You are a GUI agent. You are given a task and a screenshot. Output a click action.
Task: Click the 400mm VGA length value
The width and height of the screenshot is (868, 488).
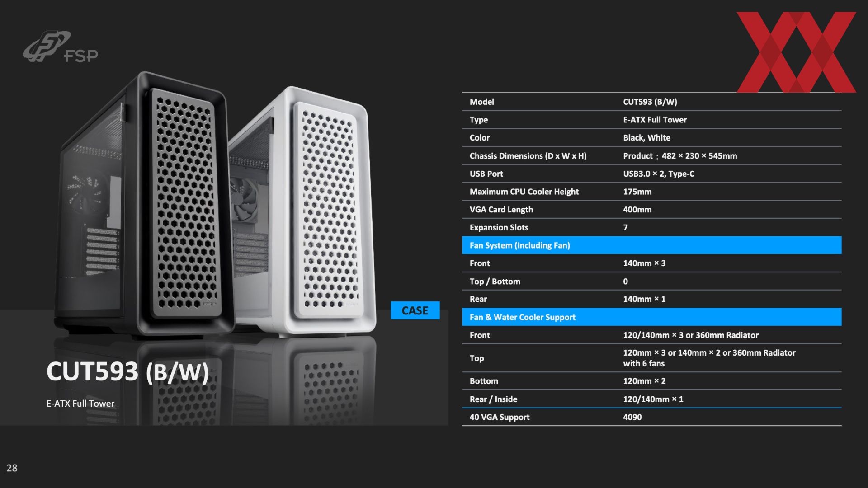pyautogui.click(x=637, y=210)
